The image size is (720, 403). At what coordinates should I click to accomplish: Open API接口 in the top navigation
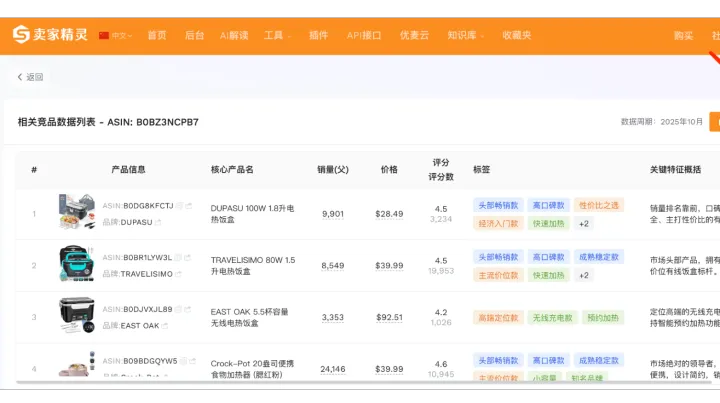coord(364,35)
